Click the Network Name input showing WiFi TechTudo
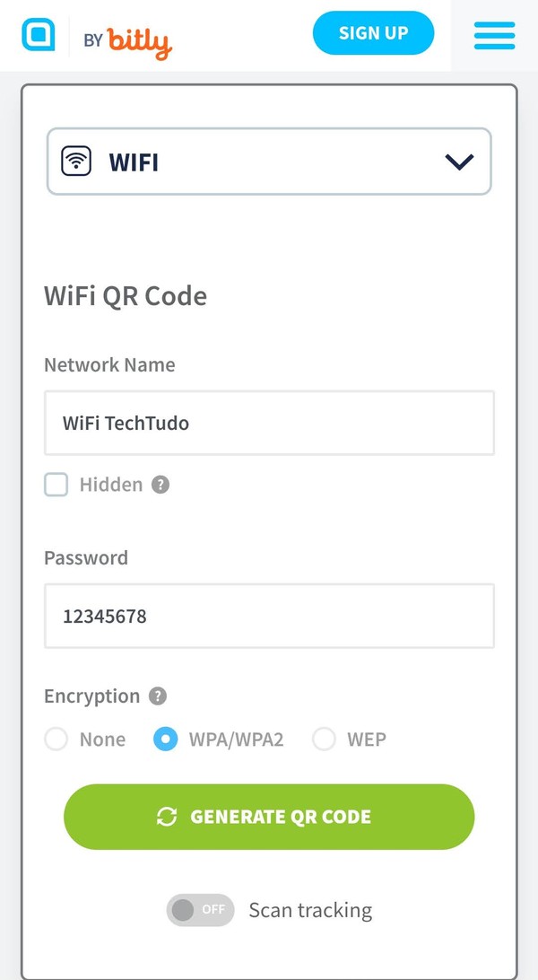 [268, 423]
